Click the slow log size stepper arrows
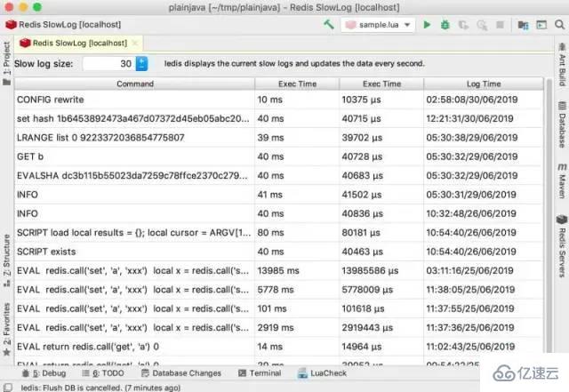This screenshot has height=392, width=569. point(142,64)
